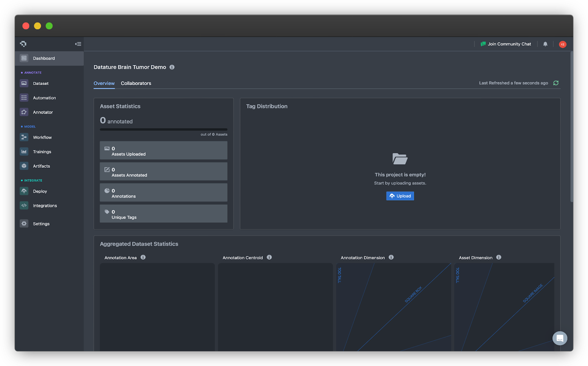Click the Upload button to add assets
This screenshot has width=588, height=366.
click(400, 196)
